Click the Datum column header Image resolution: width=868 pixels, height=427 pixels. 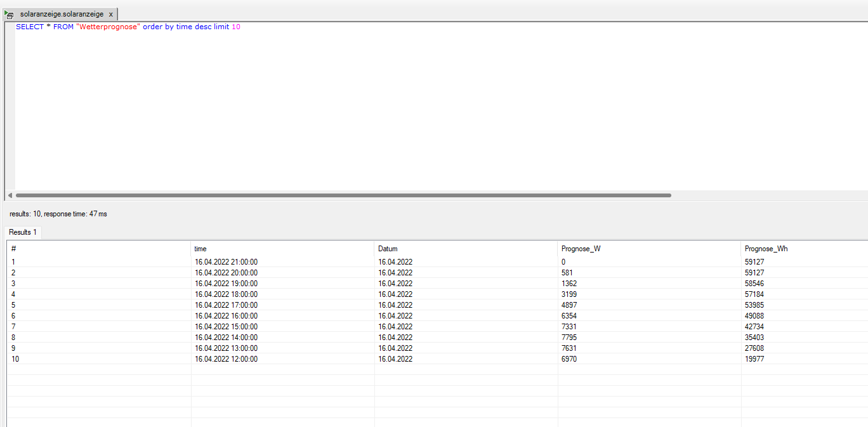tap(388, 249)
